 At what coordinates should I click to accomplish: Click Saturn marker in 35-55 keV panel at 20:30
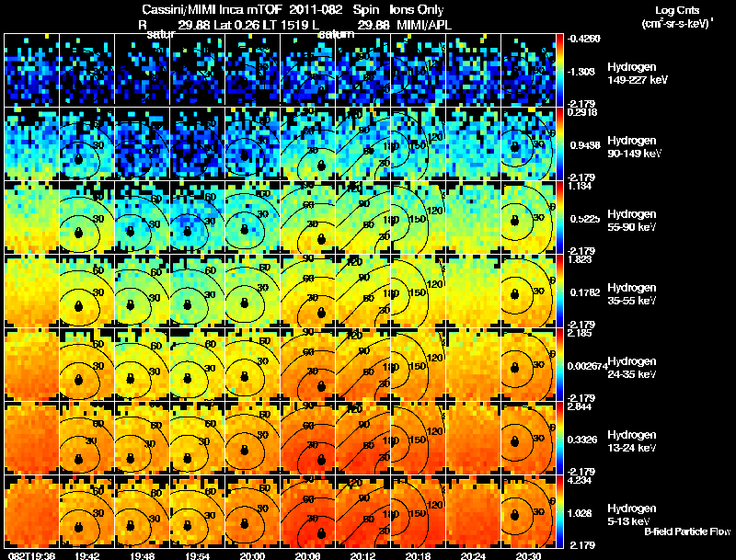tap(515, 294)
